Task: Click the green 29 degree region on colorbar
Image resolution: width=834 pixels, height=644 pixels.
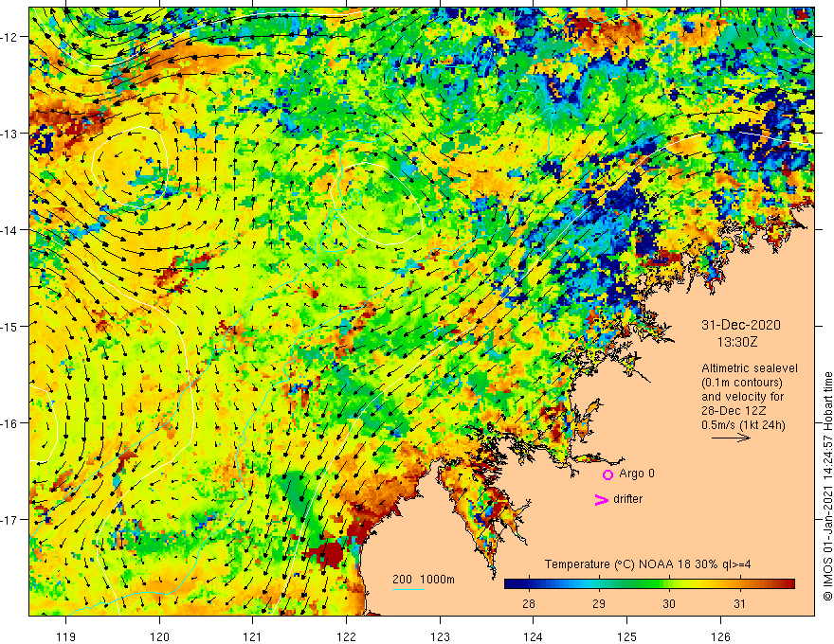Action: (x=599, y=584)
